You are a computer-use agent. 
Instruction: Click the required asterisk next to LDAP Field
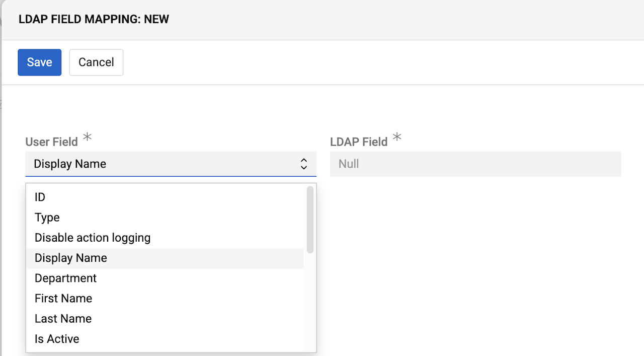397,136
